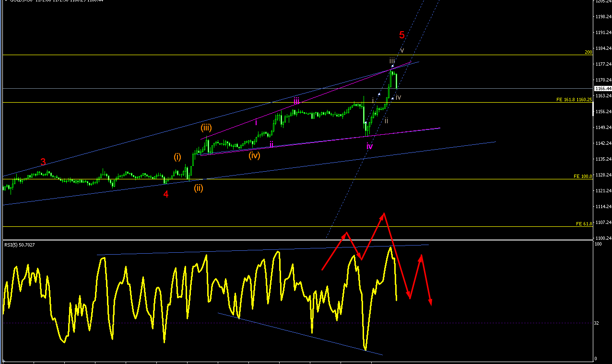Click 1142.24 on the price scale

[603, 143]
